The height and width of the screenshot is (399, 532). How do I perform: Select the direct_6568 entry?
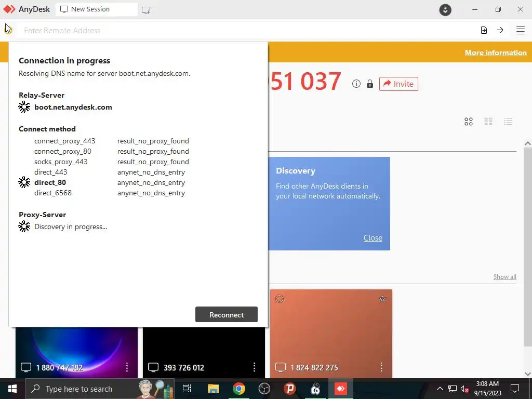pos(53,193)
